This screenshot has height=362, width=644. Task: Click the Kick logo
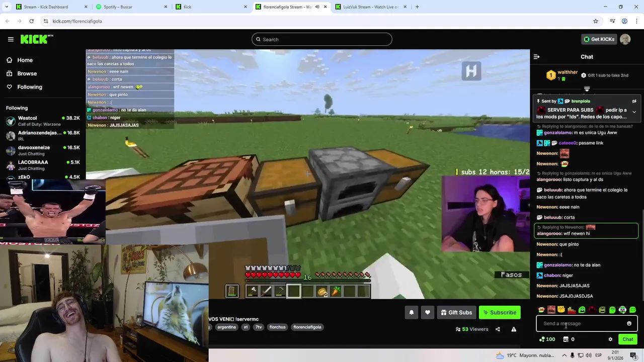(37, 39)
